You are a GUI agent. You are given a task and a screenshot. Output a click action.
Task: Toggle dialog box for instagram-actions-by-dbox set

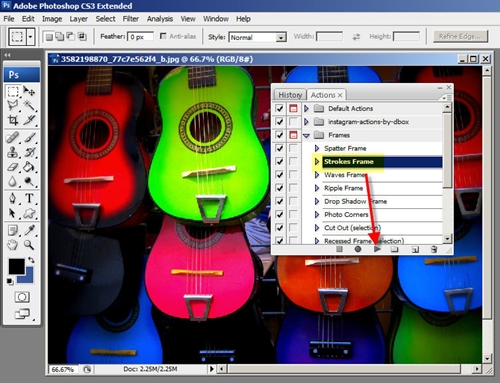tap(293, 122)
